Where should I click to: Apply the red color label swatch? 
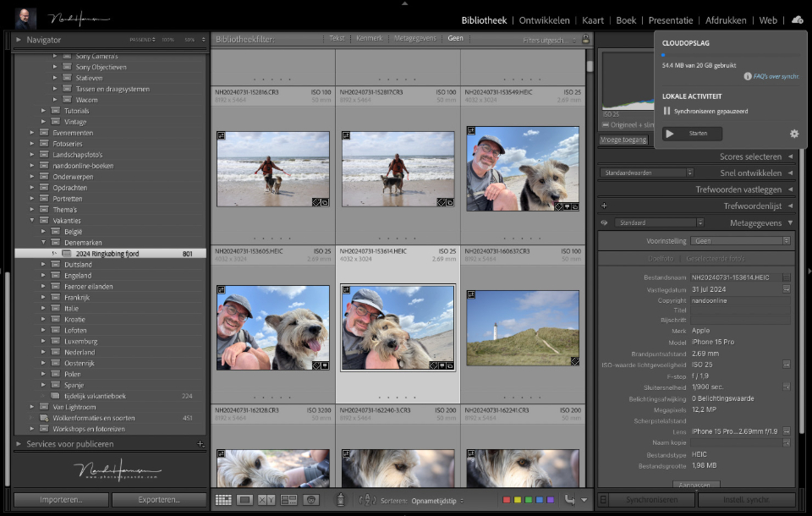tap(507, 500)
